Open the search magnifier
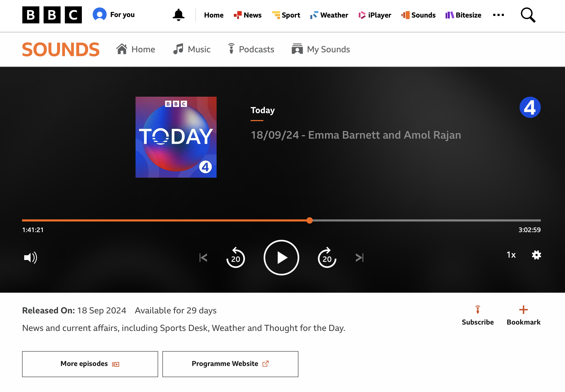This screenshot has width=565, height=392. [528, 15]
